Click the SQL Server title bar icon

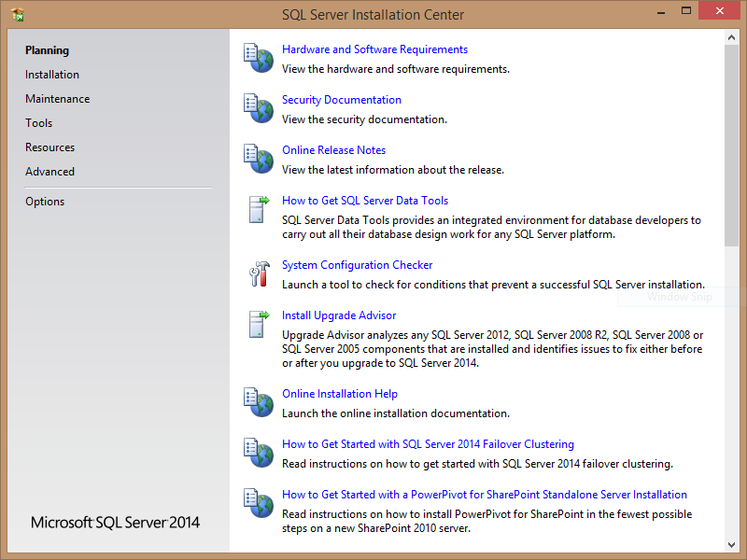18,14
